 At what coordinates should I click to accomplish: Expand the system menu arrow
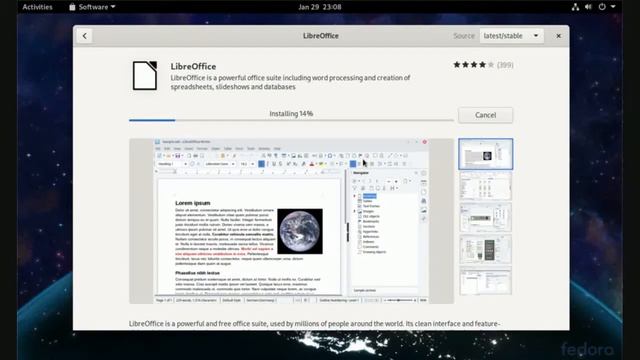click(613, 7)
